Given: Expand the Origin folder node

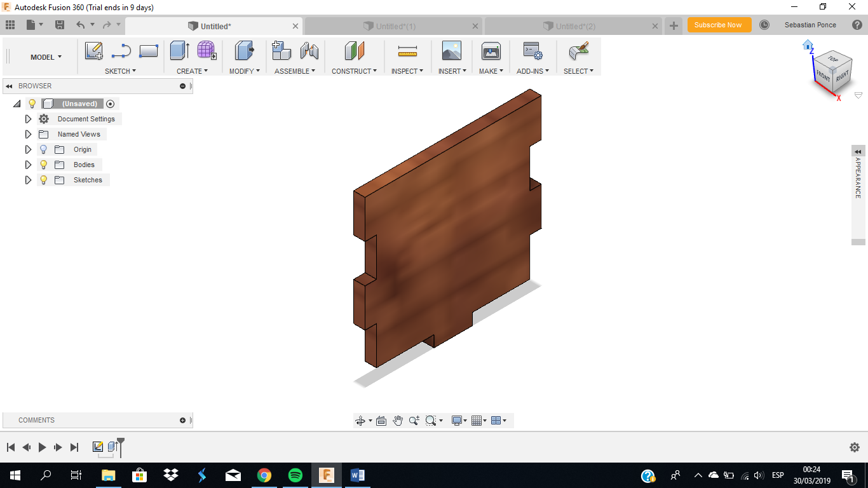Looking at the screenshot, I should coord(28,149).
